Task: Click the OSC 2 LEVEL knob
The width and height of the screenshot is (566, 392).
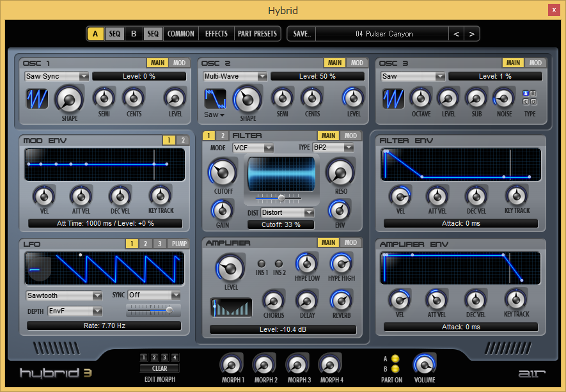Action: (354, 98)
